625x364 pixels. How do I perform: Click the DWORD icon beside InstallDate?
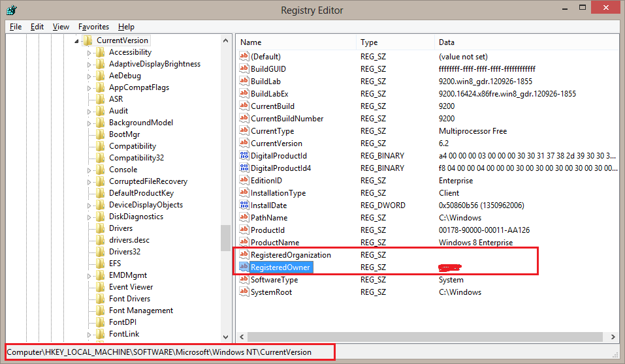[x=244, y=205]
